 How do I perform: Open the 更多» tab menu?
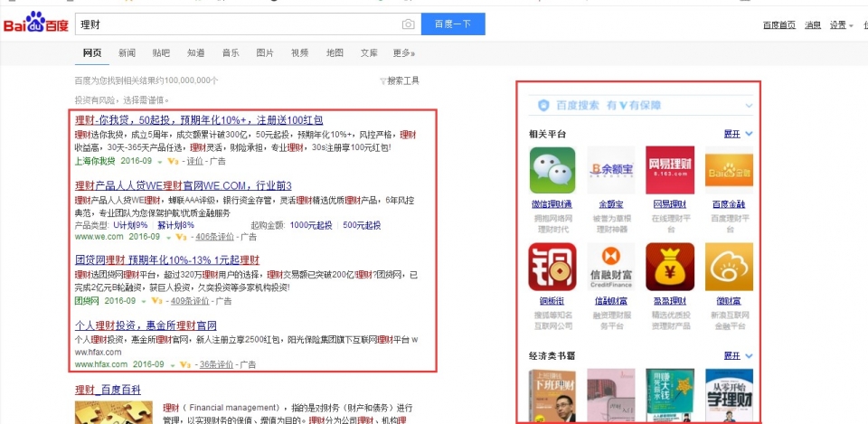pos(403,53)
